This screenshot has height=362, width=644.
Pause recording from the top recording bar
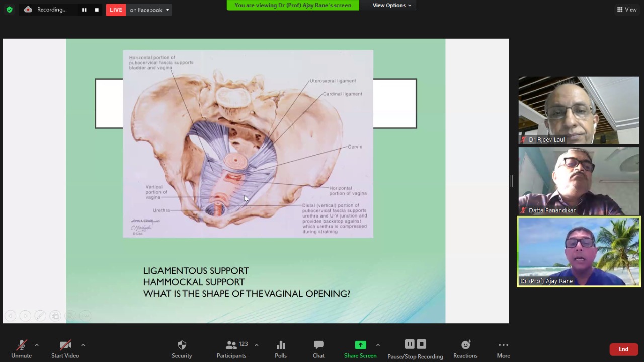point(84,10)
